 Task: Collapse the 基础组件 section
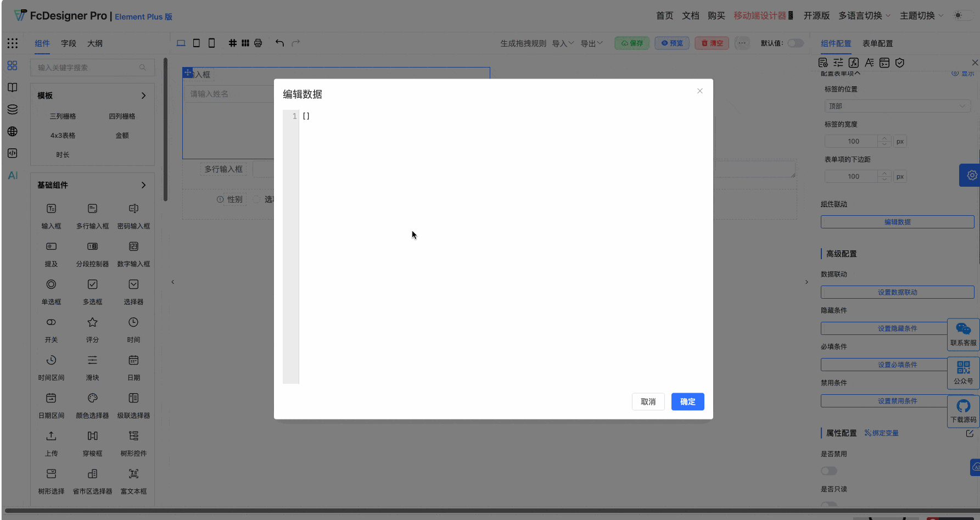[x=143, y=185]
